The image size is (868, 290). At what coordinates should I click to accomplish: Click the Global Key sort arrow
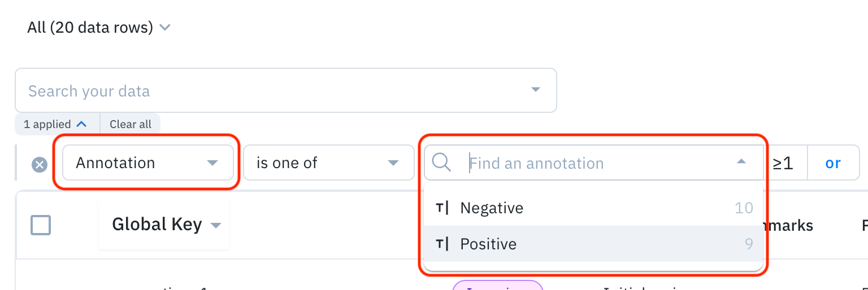[215, 226]
